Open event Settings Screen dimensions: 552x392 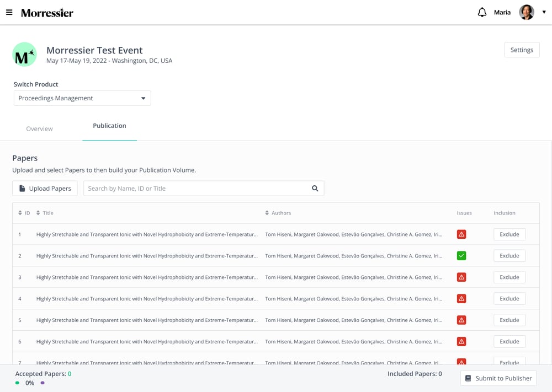522,50
